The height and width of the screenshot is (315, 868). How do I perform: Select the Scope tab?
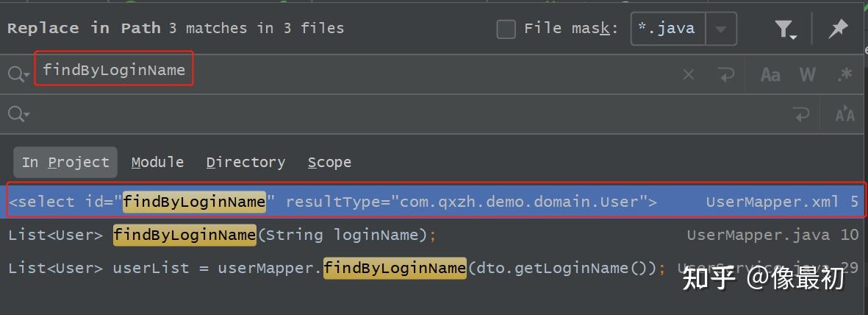click(329, 163)
